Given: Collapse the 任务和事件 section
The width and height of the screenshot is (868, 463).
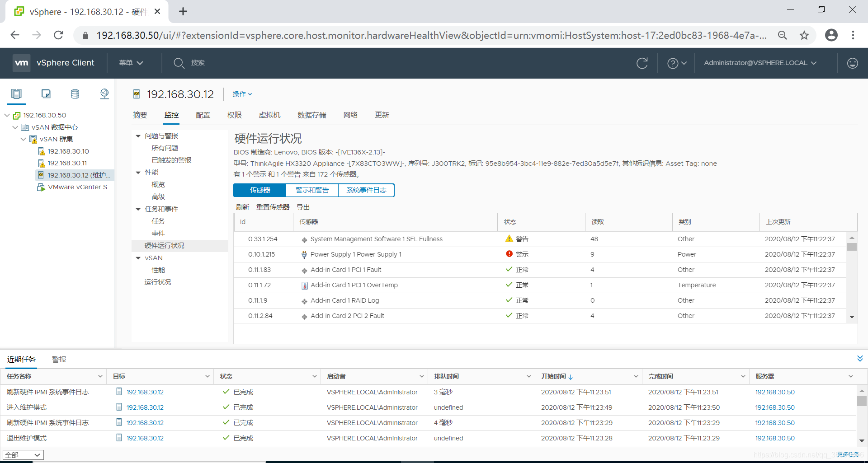Looking at the screenshot, I should pos(138,209).
